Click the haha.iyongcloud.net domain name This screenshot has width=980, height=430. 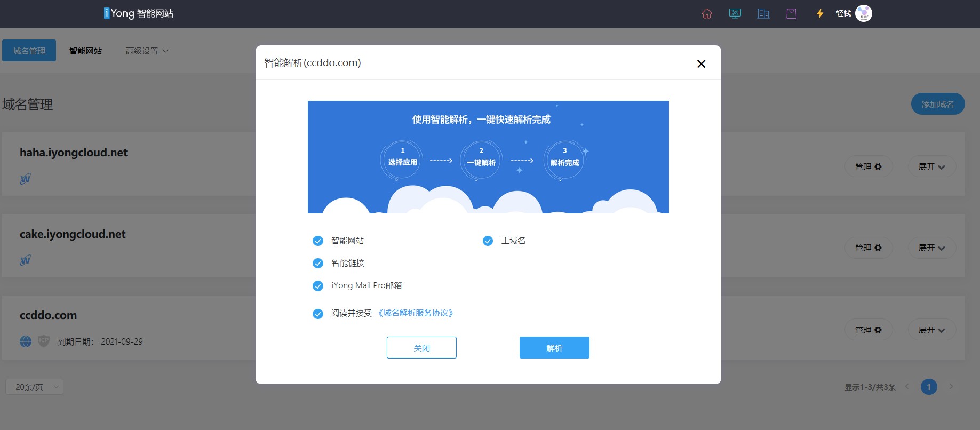pos(74,153)
